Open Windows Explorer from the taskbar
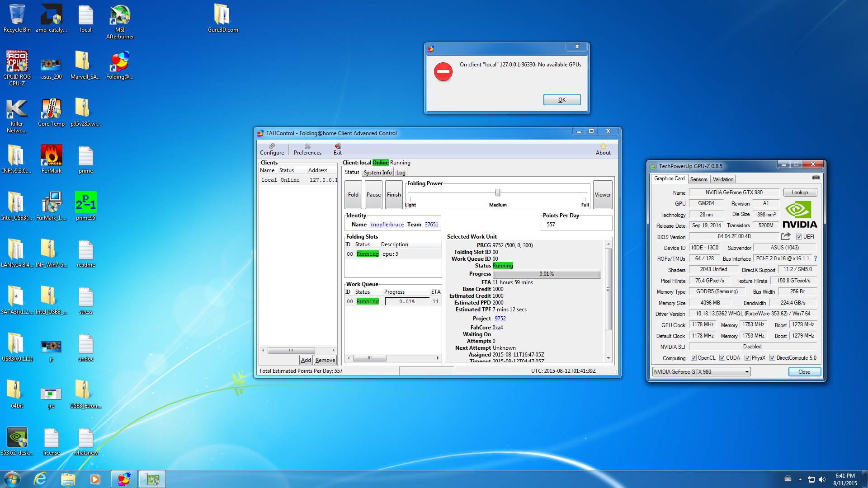 tap(68, 479)
